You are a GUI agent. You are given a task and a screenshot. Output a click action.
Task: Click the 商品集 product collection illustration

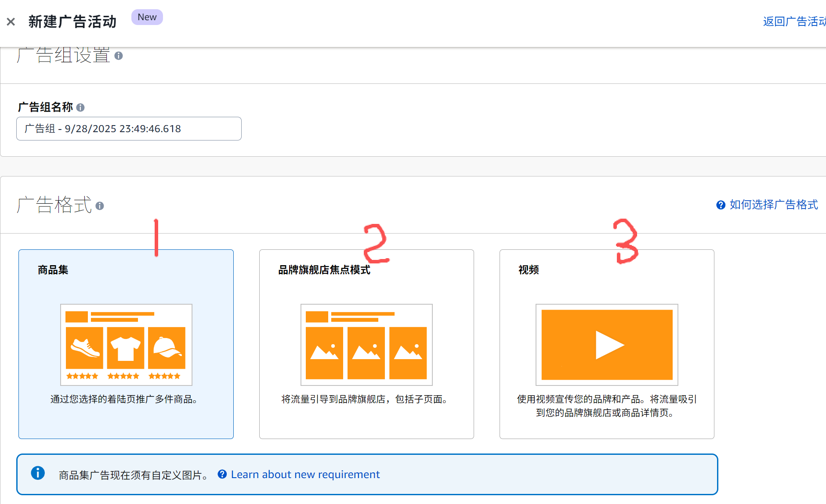tap(126, 345)
